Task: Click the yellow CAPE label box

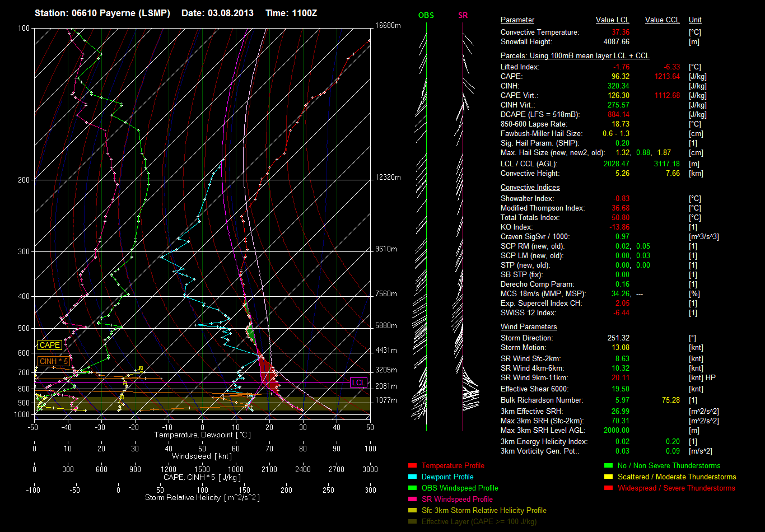Action: click(50, 346)
